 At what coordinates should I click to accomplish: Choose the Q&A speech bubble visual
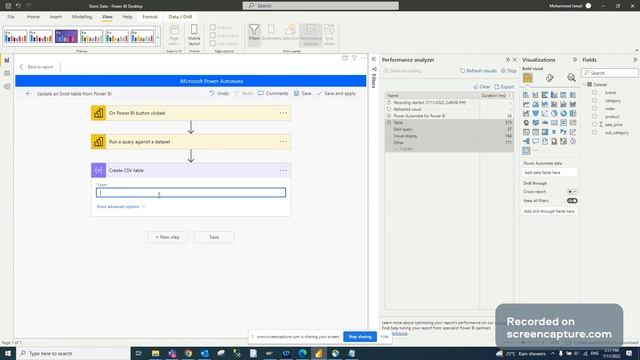coord(536,141)
